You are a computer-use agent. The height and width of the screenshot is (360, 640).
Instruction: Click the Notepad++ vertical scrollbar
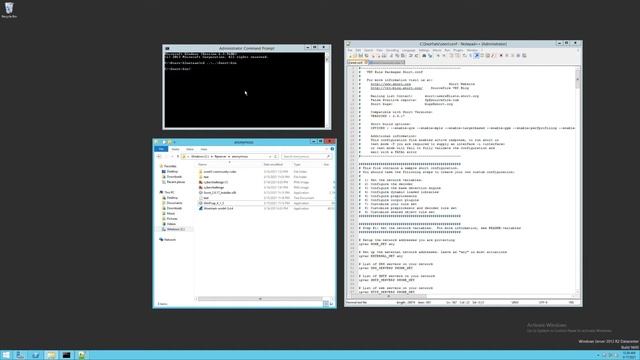pos(578,78)
